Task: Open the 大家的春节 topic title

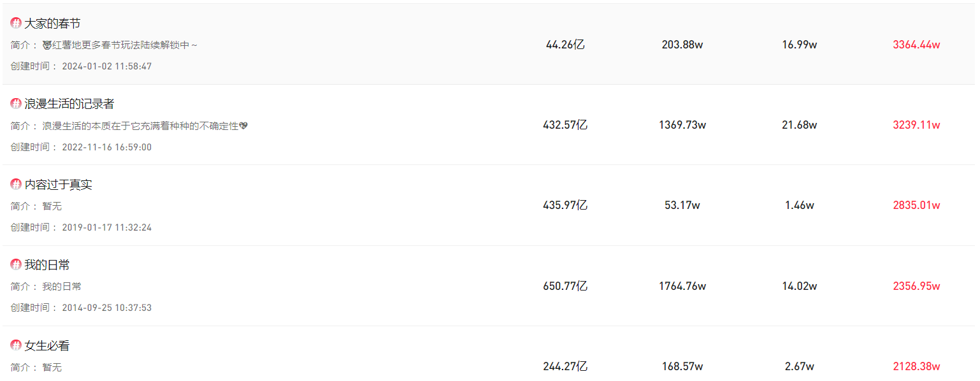Action: click(52, 24)
